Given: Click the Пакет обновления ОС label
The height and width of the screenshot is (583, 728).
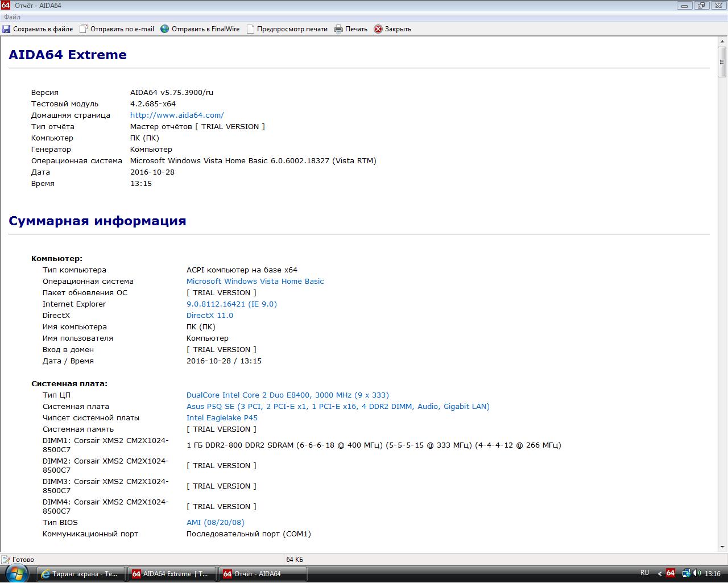Looking at the screenshot, I should click(x=85, y=292).
